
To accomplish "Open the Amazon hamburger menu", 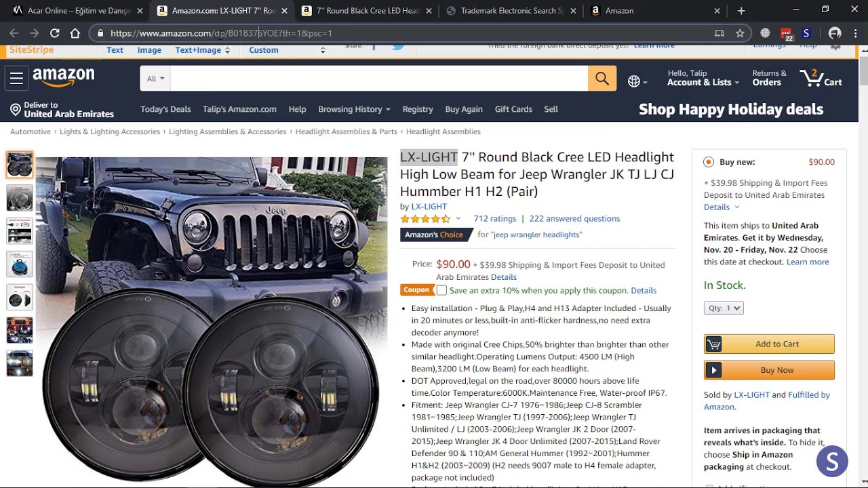I will coord(17,79).
